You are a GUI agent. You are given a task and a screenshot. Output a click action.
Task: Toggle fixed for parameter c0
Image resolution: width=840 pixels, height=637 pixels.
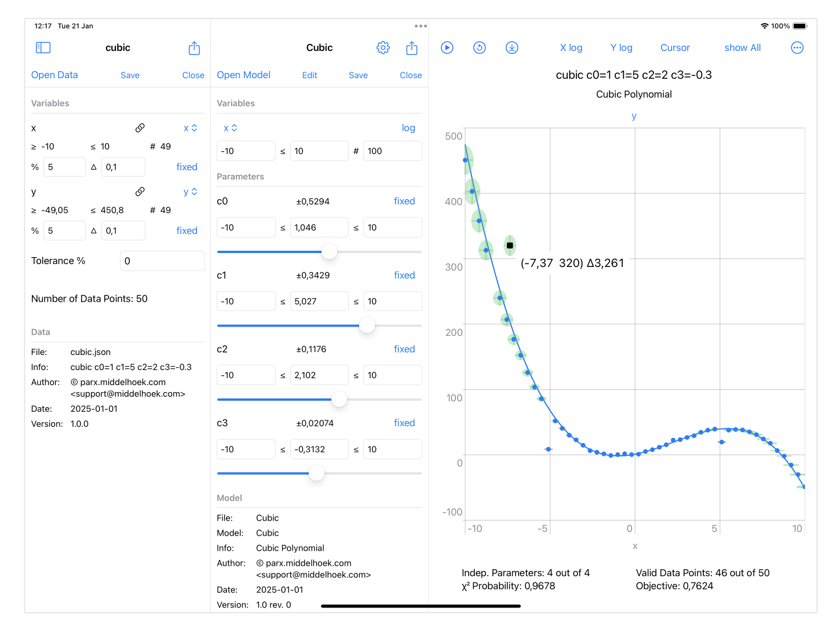click(x=404, y=201)
